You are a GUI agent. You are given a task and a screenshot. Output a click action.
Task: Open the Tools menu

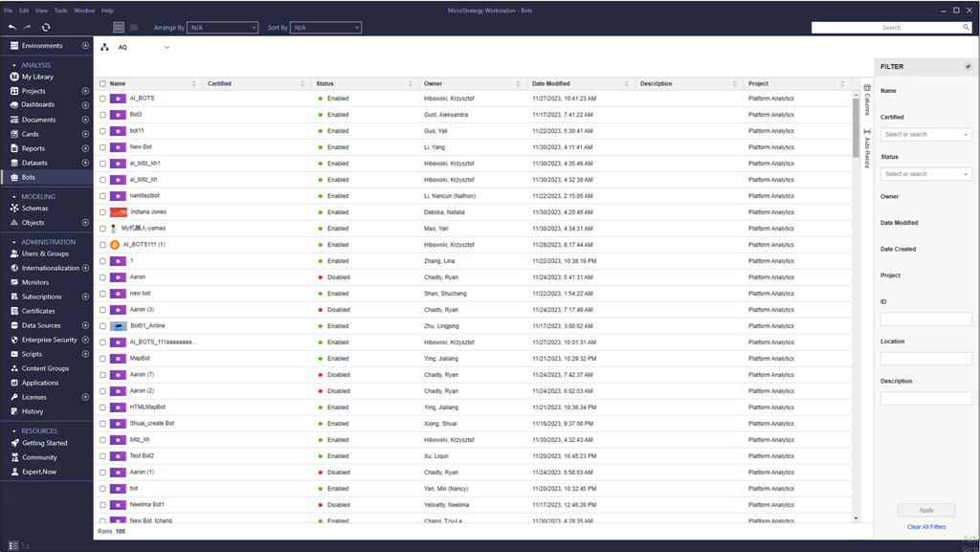[x=60, y=11]
